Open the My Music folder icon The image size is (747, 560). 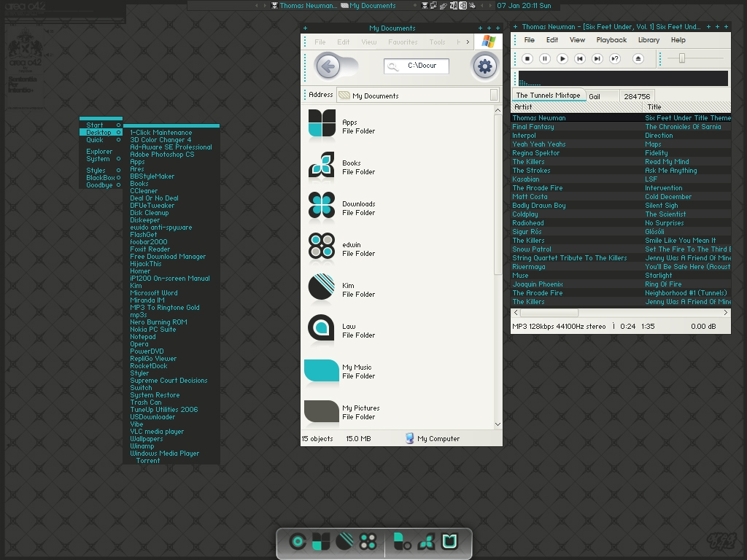(322, 370)
